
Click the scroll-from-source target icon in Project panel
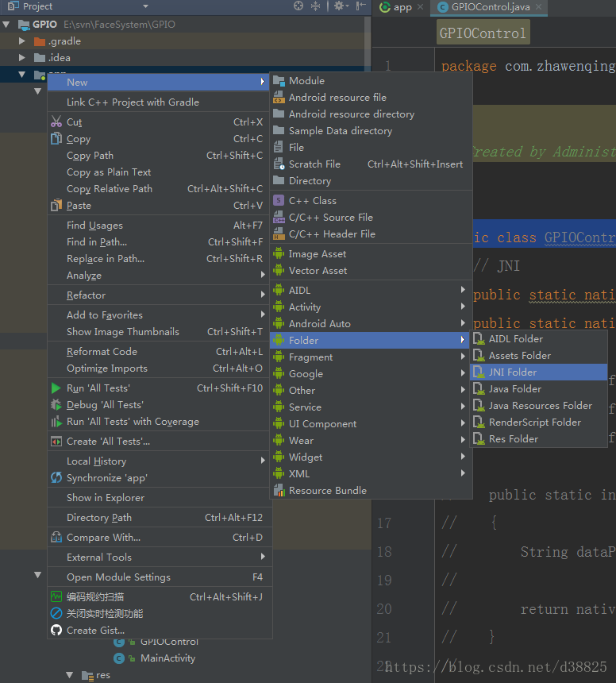(298, 6)
